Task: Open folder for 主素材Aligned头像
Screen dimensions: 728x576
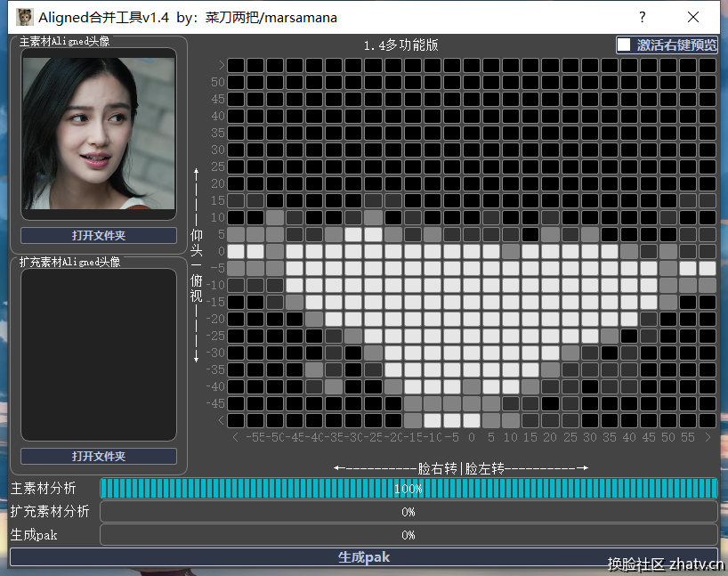Action: (99, 236)
